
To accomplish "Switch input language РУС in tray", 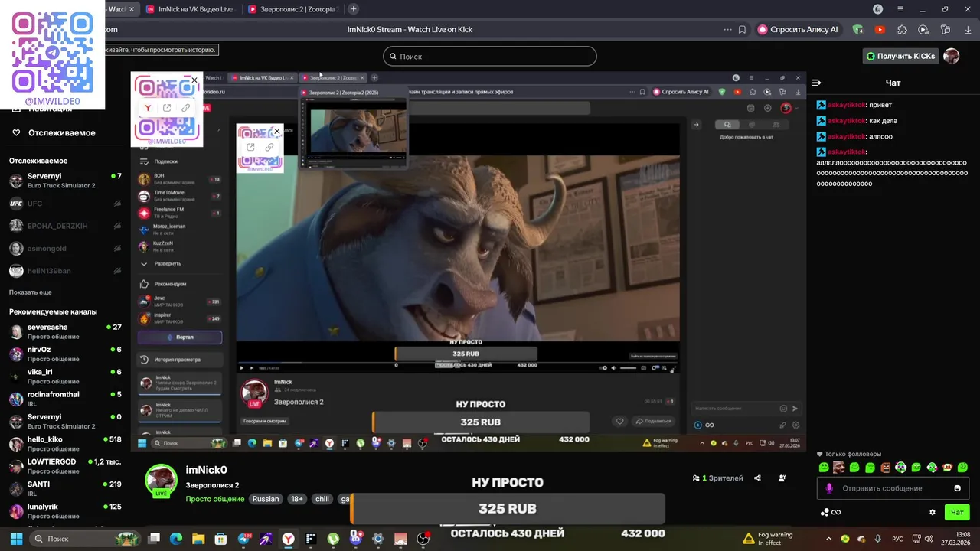I will coord(898,539).
